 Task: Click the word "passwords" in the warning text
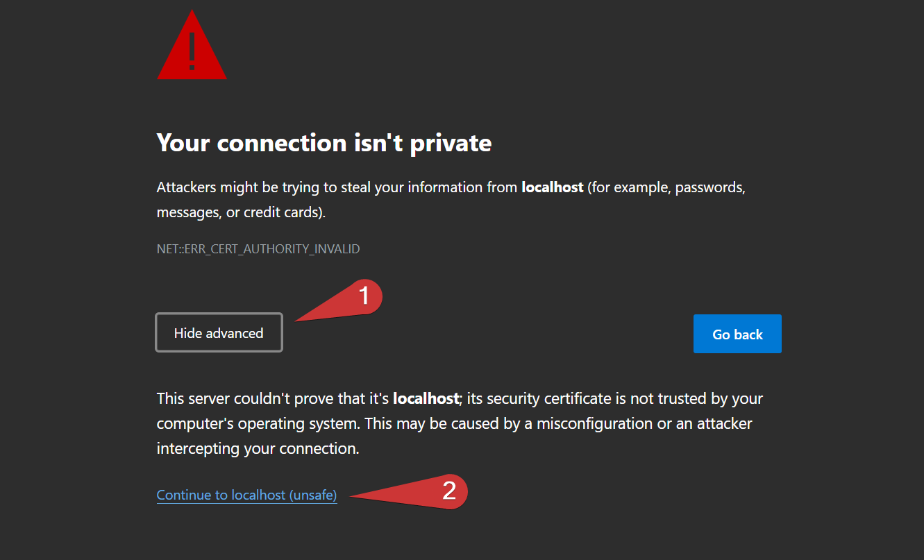tap(710, 188)
